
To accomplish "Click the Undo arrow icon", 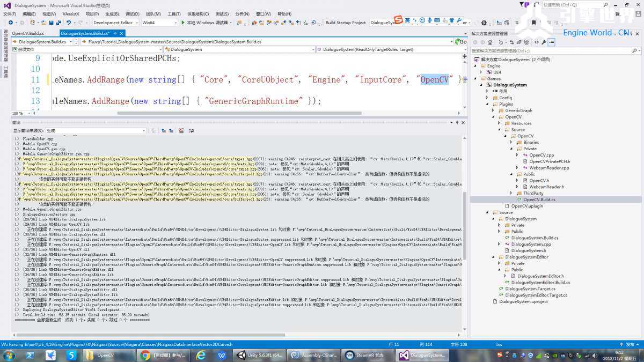I will coord(69,23).
